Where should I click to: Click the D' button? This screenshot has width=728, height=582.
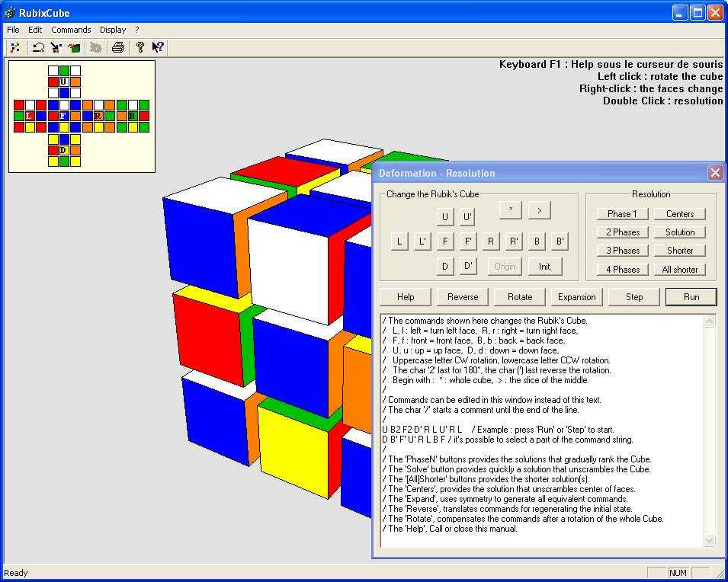coord(467,267)
